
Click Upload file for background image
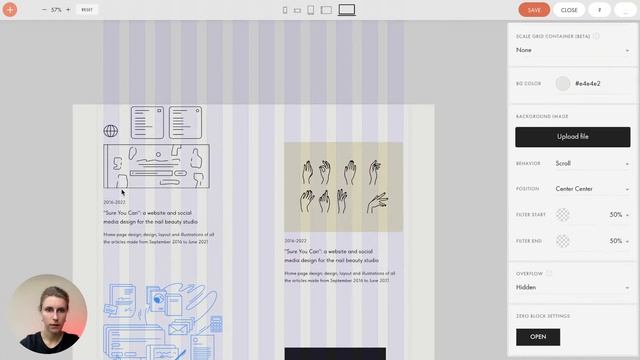(573, 137)
